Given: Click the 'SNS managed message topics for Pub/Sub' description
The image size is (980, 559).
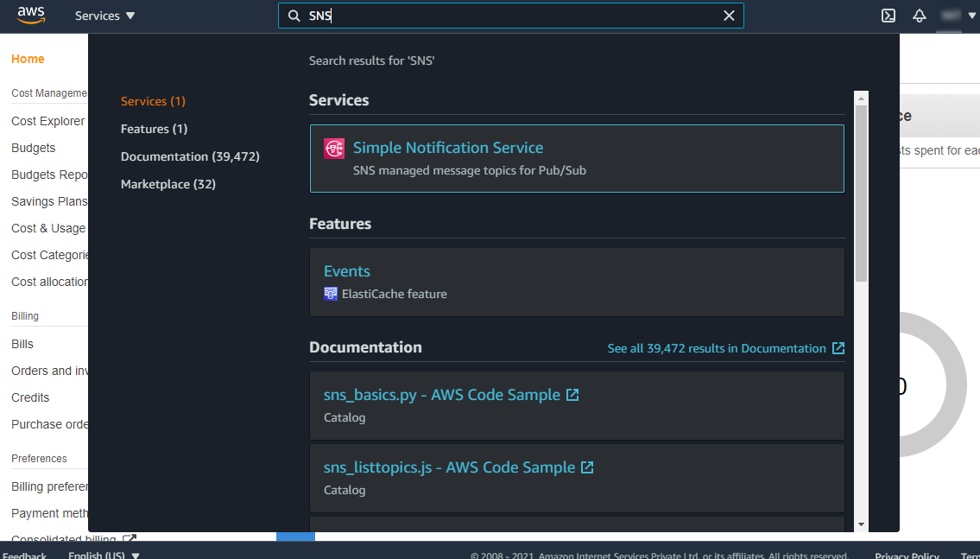Looking at the screenshot, I should pyautogui.click(x=470, y=170).
